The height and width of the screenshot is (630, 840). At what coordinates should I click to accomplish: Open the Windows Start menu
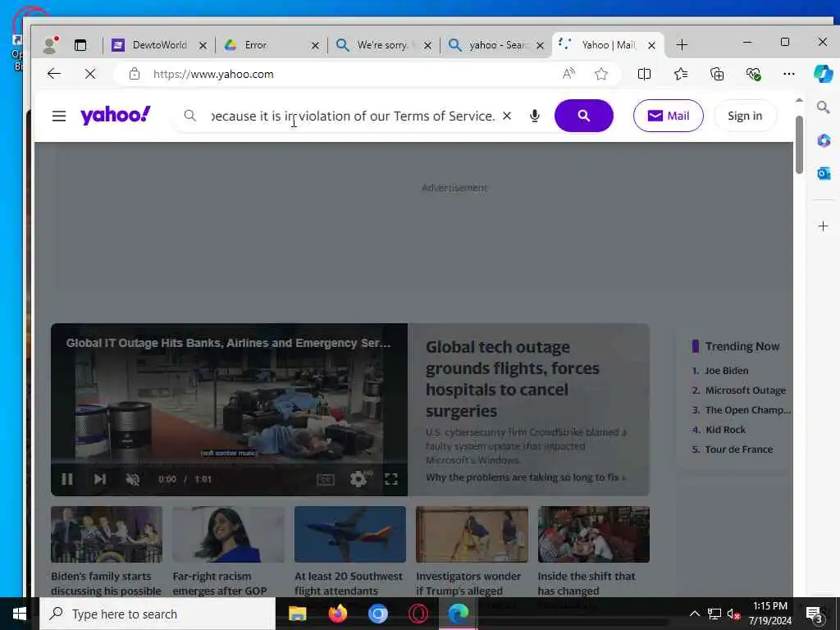[20, 614]
